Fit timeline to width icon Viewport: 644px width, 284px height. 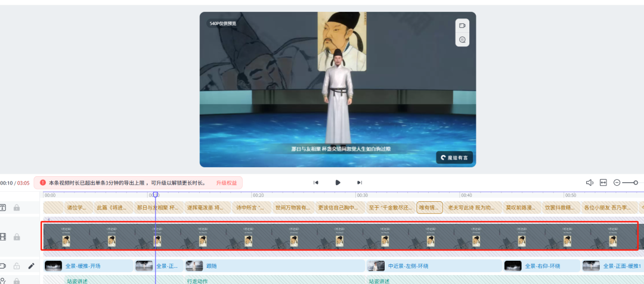coord(603,182)
